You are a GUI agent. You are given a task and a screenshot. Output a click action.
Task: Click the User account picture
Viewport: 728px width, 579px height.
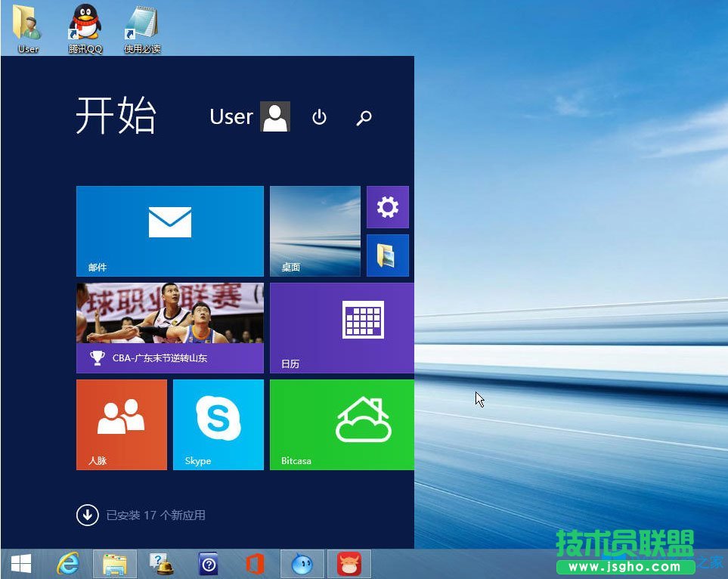[275, 117]
